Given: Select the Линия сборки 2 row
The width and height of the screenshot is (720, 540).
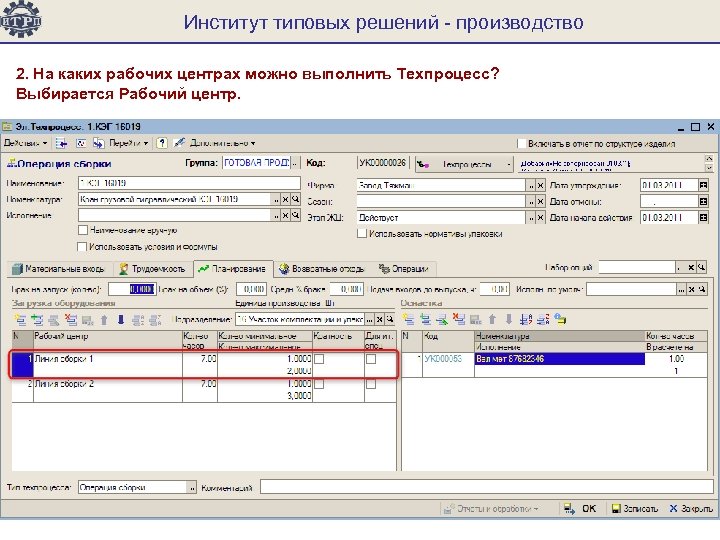Looking at the screenshot, I should (x=204, y=390).
